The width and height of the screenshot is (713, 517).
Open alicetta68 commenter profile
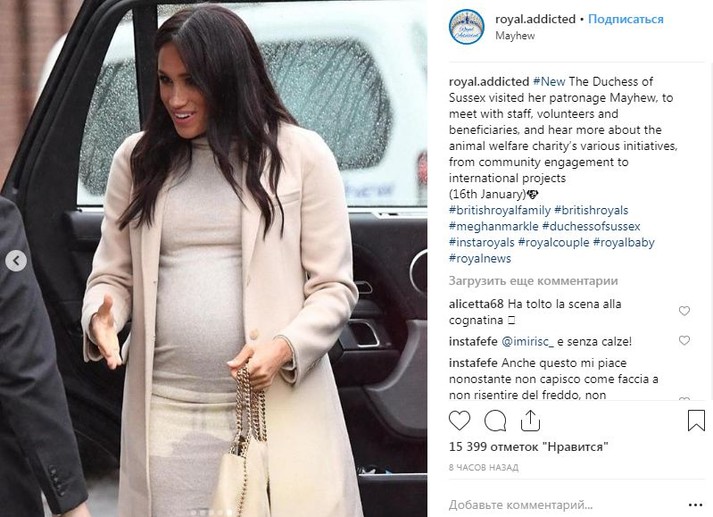pyautogui.click(x=476, y=304)
